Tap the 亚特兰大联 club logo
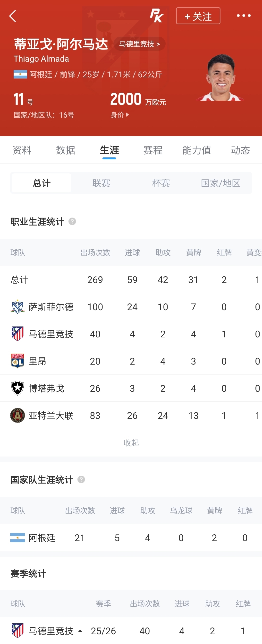The width and height of the screenshot is (262, 644). [17, 415]
